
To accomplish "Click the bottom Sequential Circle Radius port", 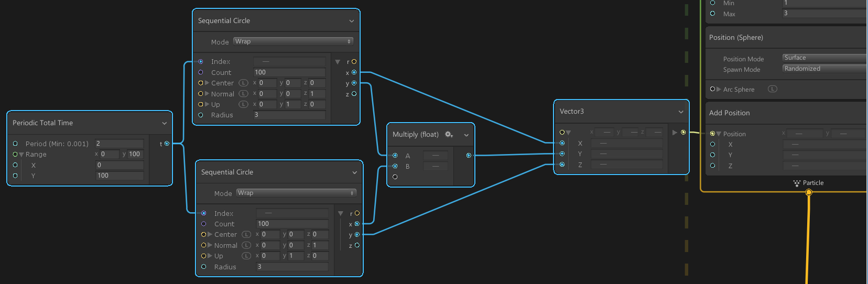I will [x=204, y=267].
